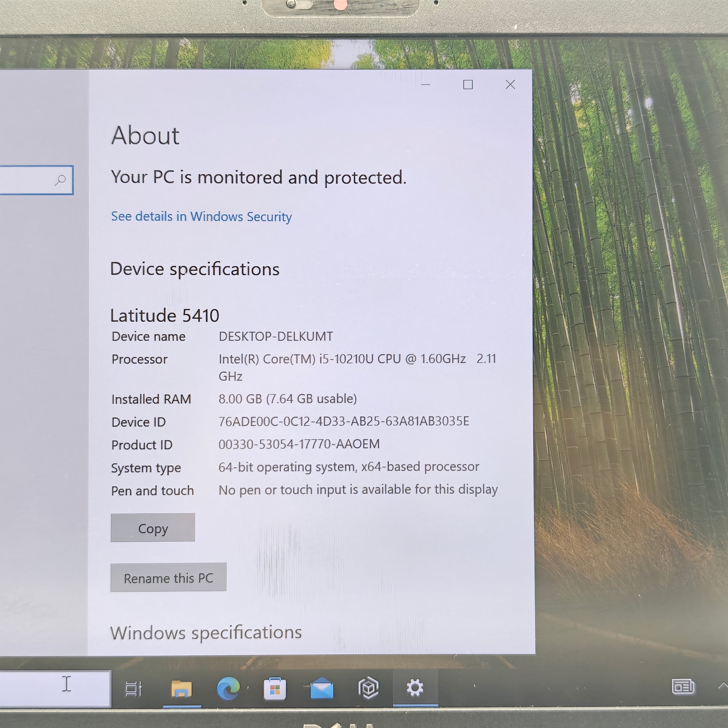Open Microsoft Store from the taskbar

click(275, 689)
